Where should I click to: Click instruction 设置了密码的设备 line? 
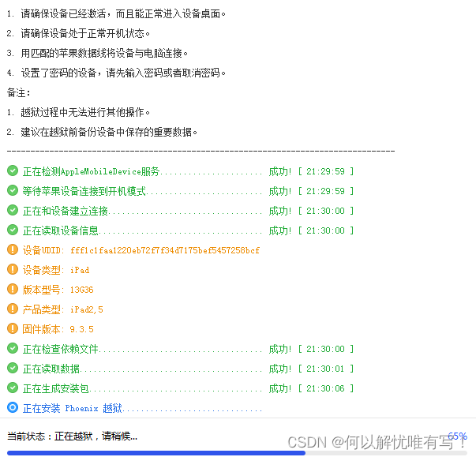tap(116, 73)
